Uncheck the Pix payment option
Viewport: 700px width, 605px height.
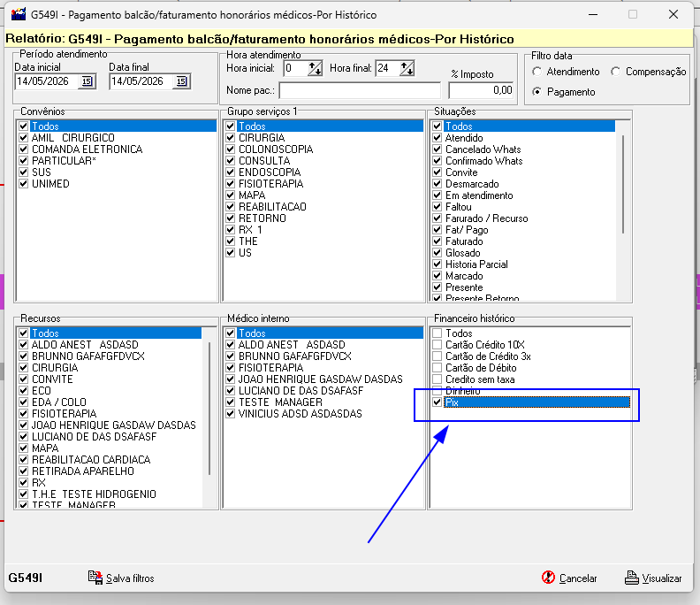[x=437, y=402]
